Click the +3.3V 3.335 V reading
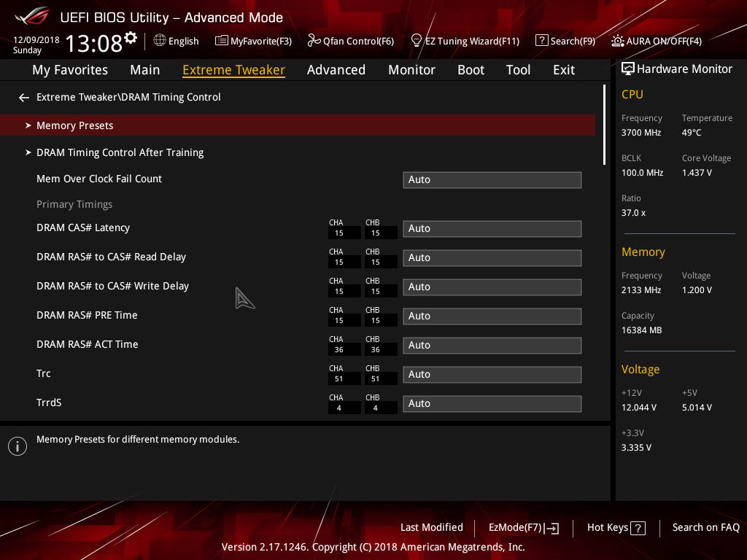The width and height of the screenshot is (747, 560). point(636,448)
